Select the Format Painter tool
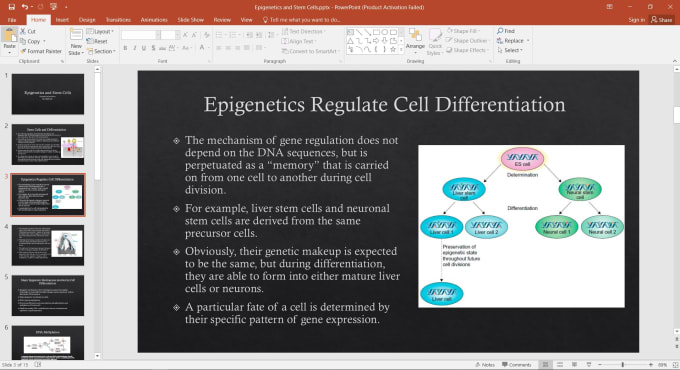 pyautogui.click(x=41, y=51)
